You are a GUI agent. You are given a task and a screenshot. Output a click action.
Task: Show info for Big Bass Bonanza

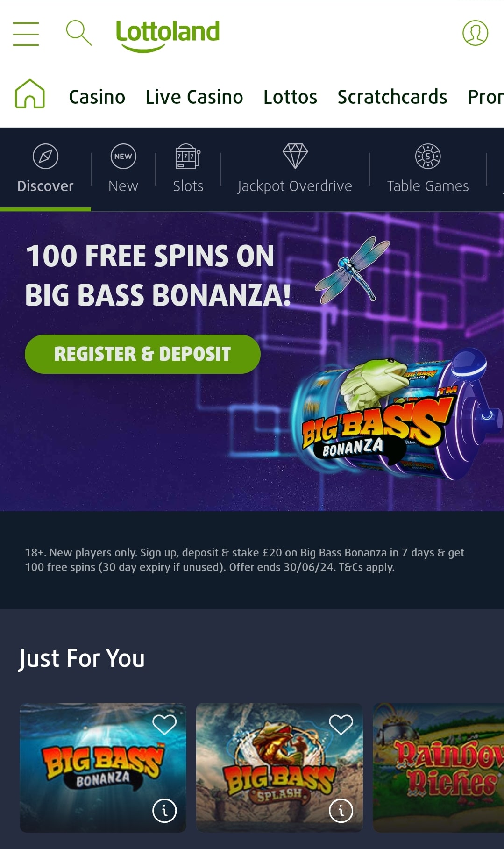(x=164, y=811)
